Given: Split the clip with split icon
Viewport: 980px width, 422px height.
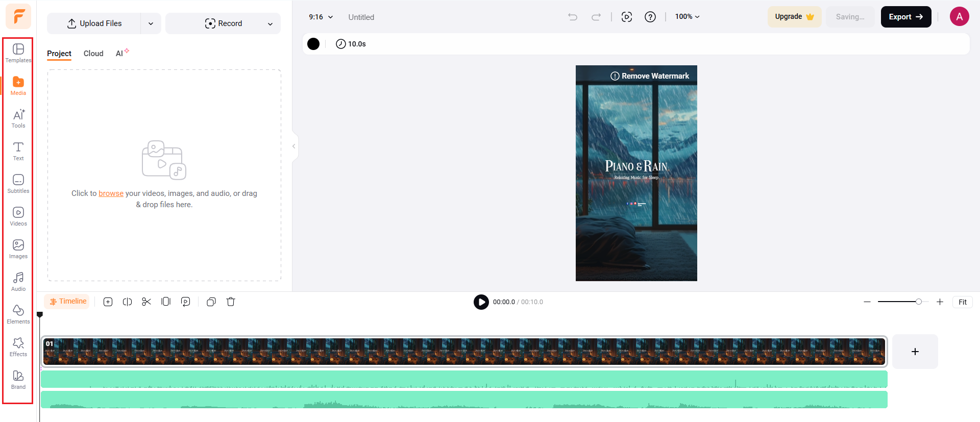Looking at the screenshot, I should click(x=128, y=302).
